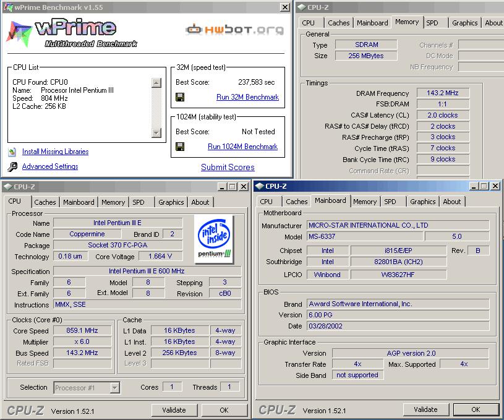Viewport: 504px width, 420px height.
Task: Open the Caches tab in the bottom-left CPU-Z window
Action: (x=45, y=202)
